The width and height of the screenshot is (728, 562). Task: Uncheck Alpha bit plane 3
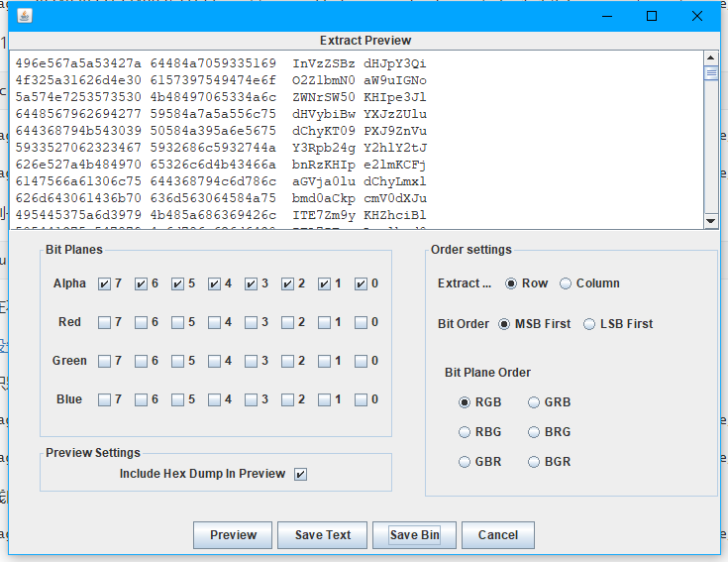(x=252, y=283)
